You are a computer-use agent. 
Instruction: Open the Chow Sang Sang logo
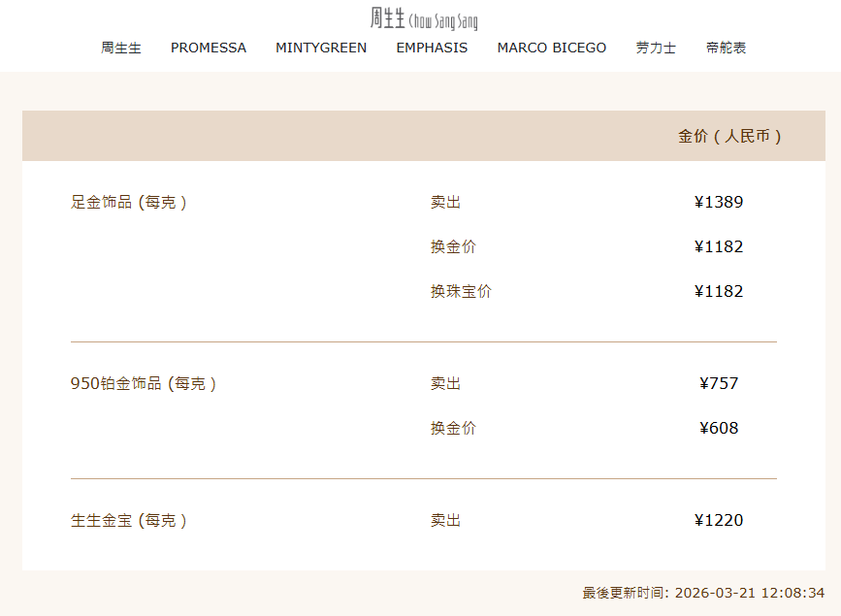[424, 18]
